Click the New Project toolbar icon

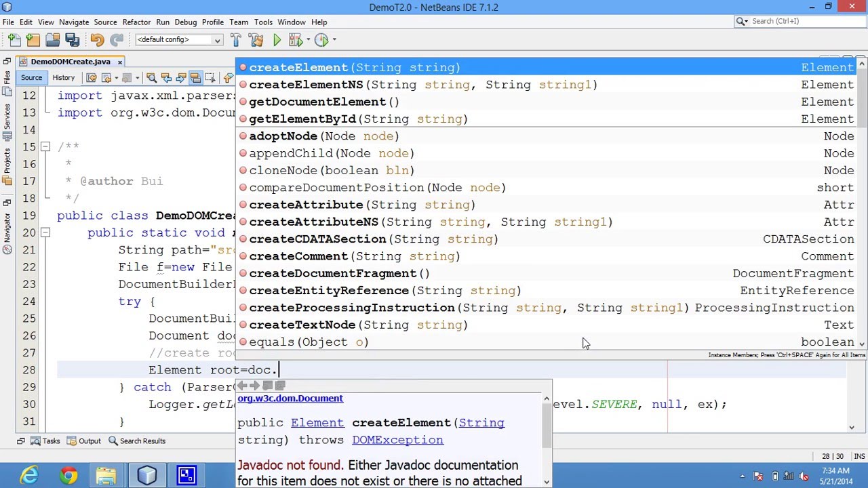tap(33, 40)
